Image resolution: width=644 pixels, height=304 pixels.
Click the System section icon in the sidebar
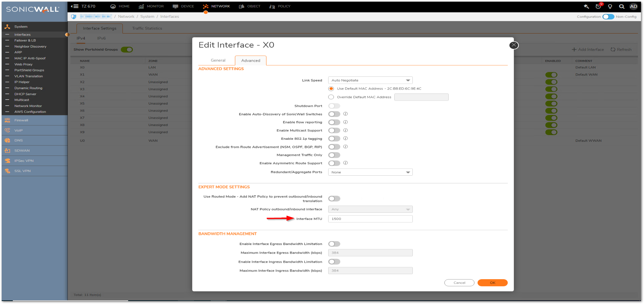tap(7, 26)
